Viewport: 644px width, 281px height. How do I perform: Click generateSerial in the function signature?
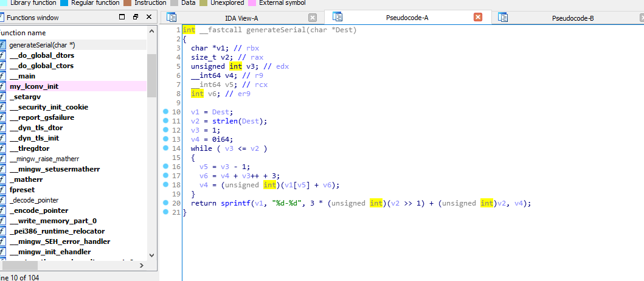[277, 30]
